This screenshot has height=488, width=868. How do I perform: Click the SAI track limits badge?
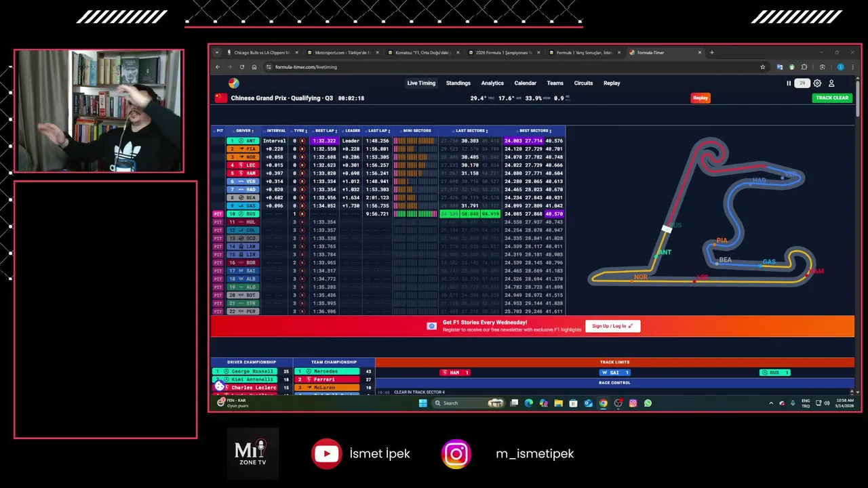(x=614, y=372)
